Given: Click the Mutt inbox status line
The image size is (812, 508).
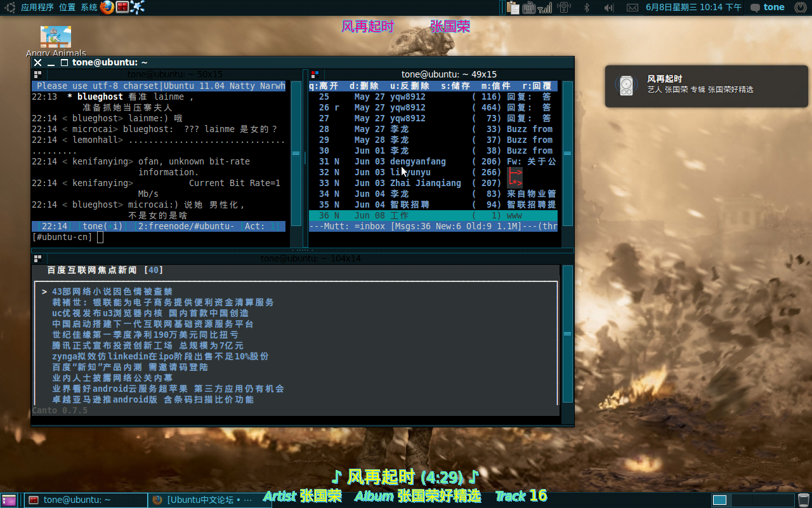Looking at the screenshot, I should click(x=433, y=226).
